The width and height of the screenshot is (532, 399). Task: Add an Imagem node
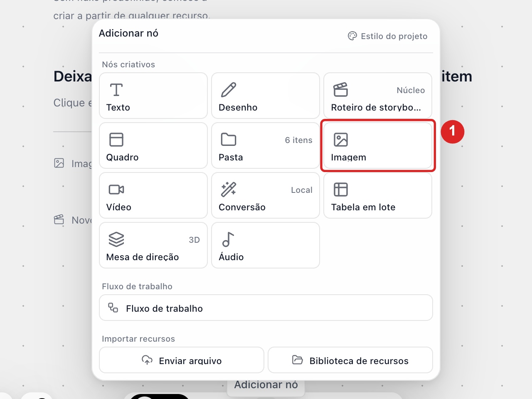click(378, 145)
